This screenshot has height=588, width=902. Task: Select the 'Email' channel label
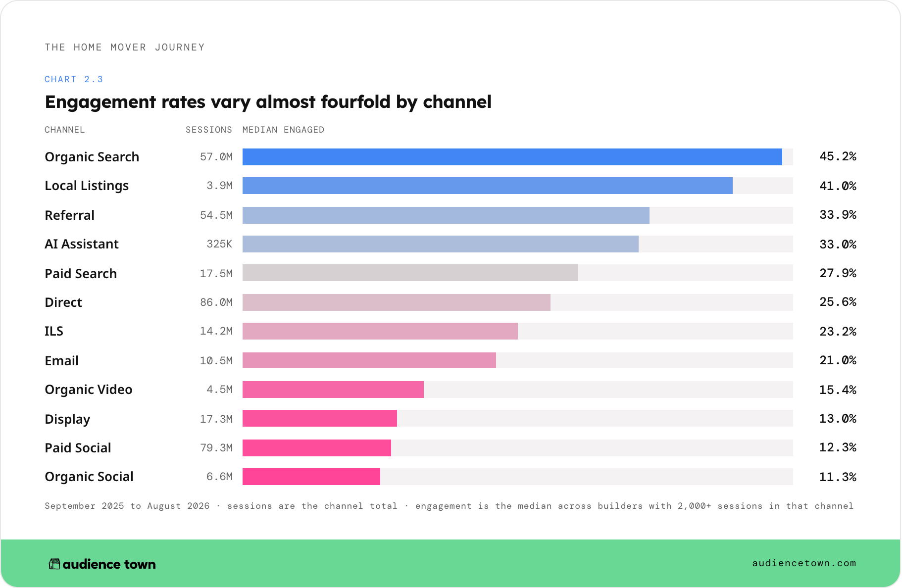click(x=61, y=361)
